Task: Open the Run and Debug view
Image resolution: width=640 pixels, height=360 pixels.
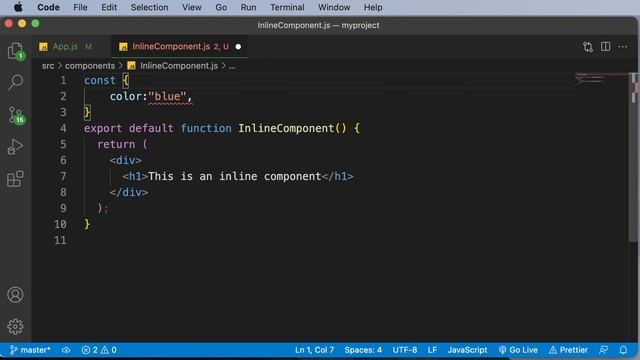Action: [x=15, y=147]
